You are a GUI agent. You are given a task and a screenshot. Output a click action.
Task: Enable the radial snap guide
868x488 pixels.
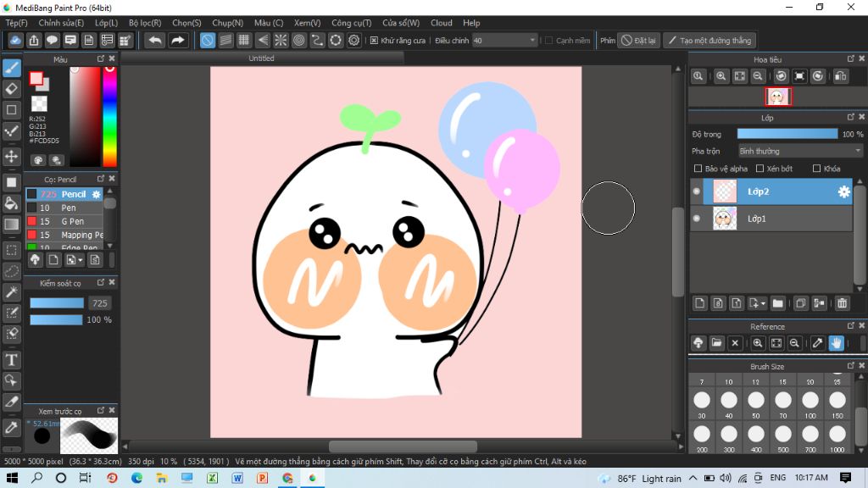[x=281, y=41]
